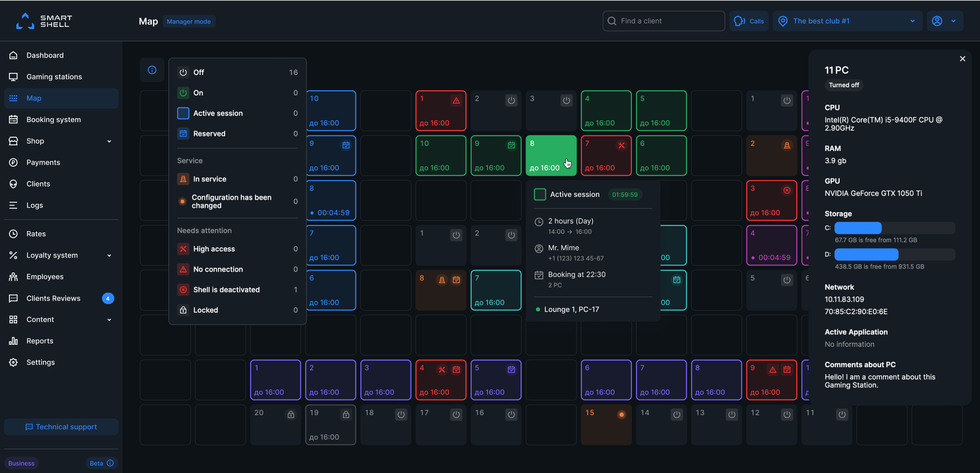Expand the Loyalty system submenu

click(109, 256)
